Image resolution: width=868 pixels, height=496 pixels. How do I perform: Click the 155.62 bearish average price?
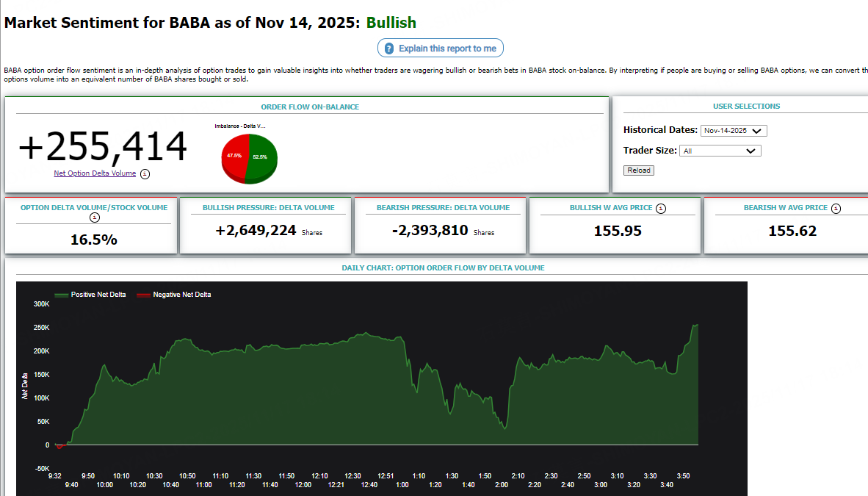click(x=792, y=231)
